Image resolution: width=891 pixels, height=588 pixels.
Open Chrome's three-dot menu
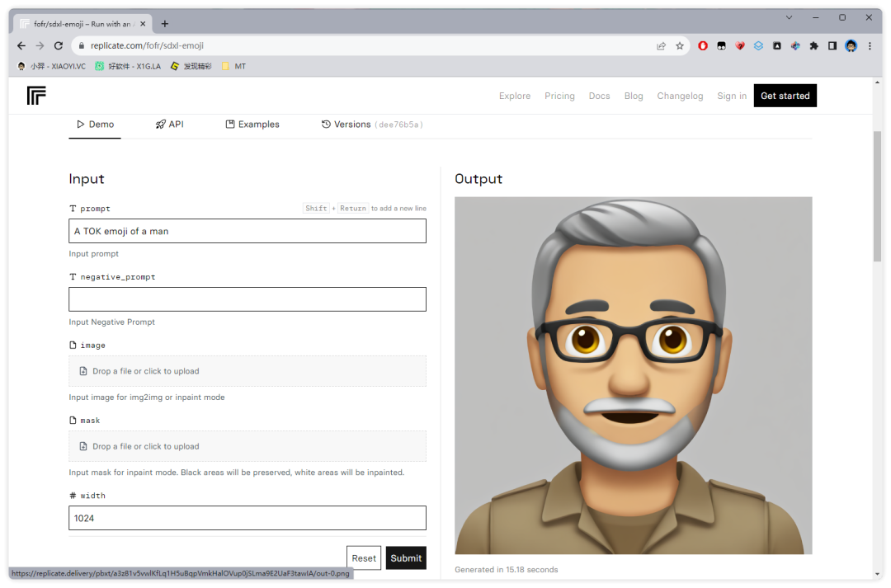[870, 46]
